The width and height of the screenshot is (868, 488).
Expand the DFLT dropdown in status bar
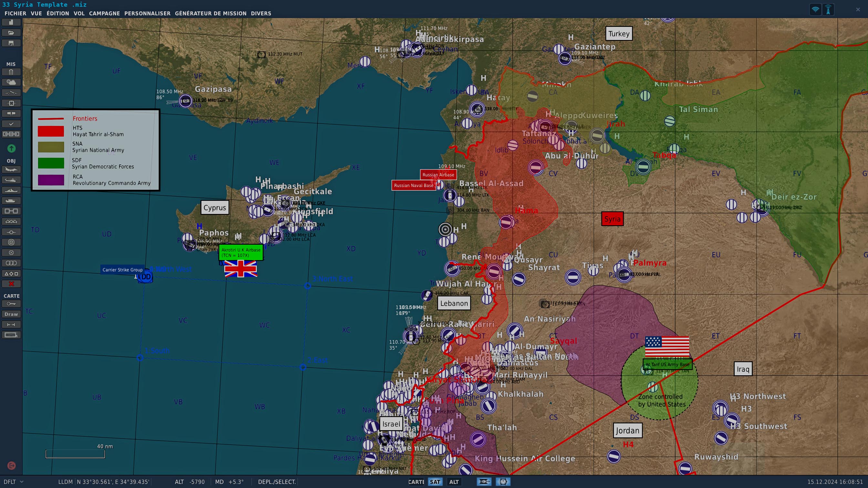(x=22, y=482)
